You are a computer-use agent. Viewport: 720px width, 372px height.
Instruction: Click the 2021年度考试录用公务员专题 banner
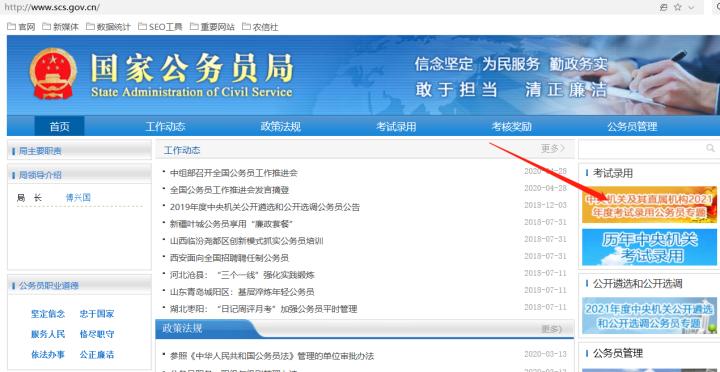649,205
